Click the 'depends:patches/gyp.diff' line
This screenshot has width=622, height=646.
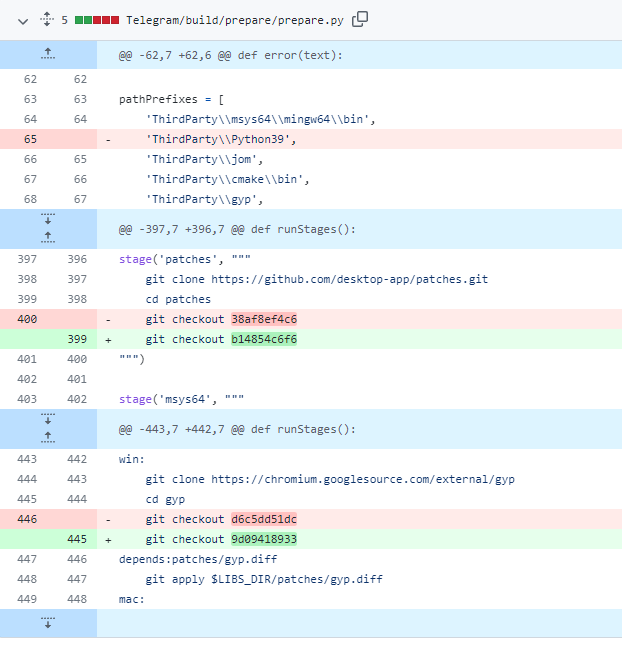pyautogui.click(x=198, y=559)
